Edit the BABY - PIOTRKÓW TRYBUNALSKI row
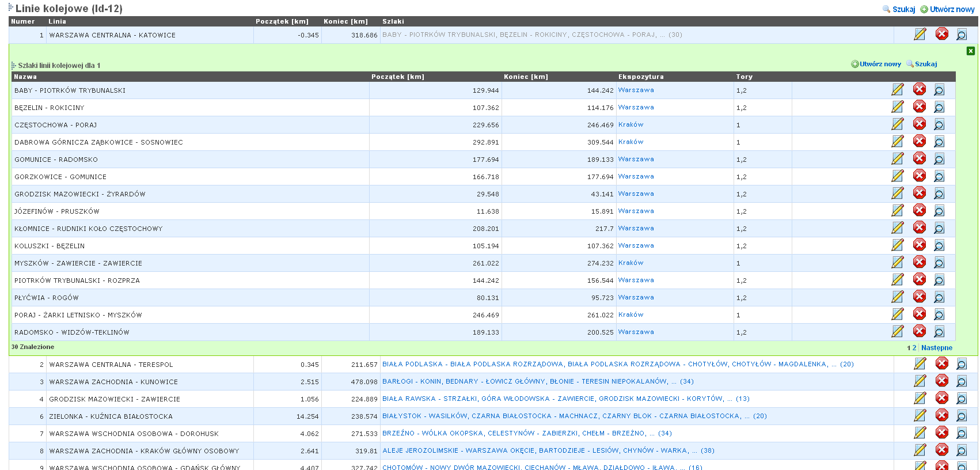 coord(897,90)
